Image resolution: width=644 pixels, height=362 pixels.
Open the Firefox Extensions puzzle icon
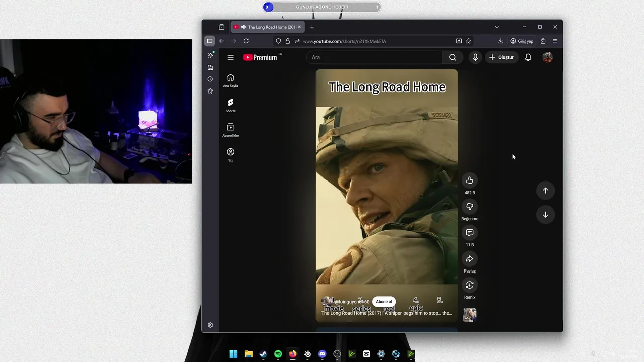(543, 41)
